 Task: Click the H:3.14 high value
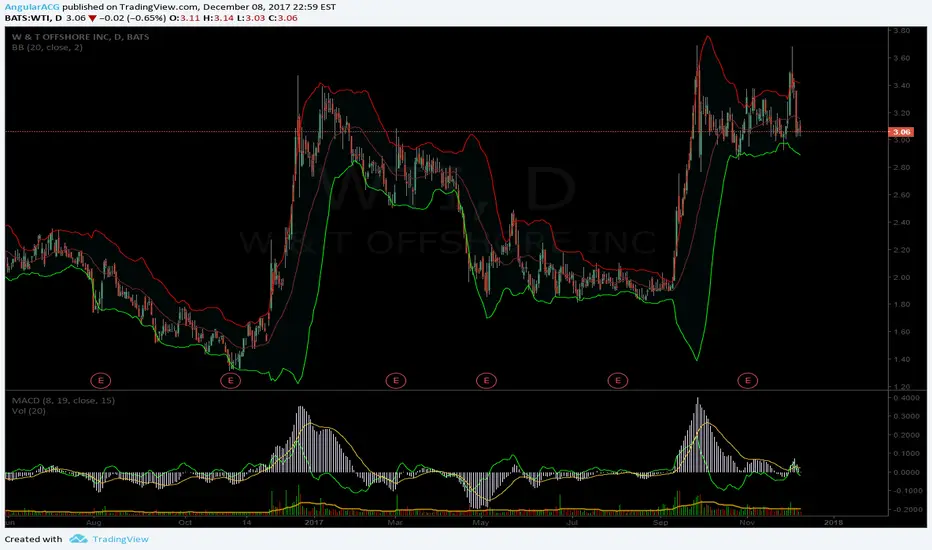click(218, 18)
